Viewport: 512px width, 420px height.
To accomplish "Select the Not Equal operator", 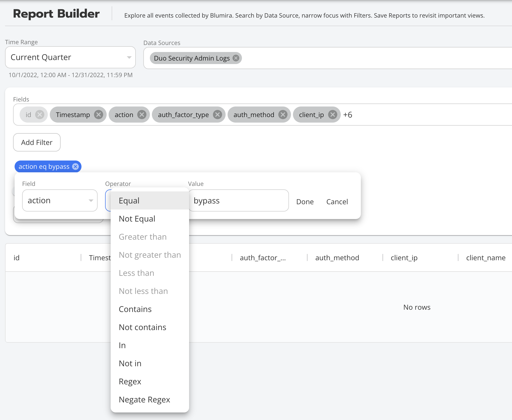I will coord(137,219).
